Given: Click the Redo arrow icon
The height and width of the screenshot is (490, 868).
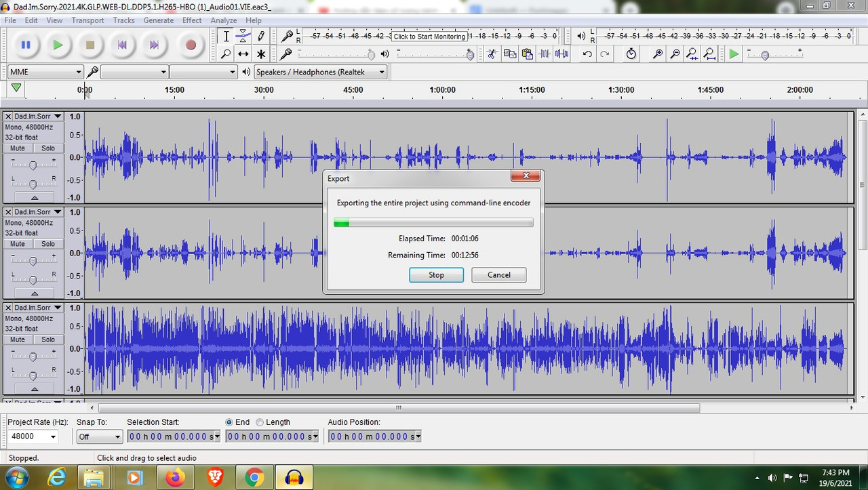Looking at the screenshot, I should tap(604, 54).
